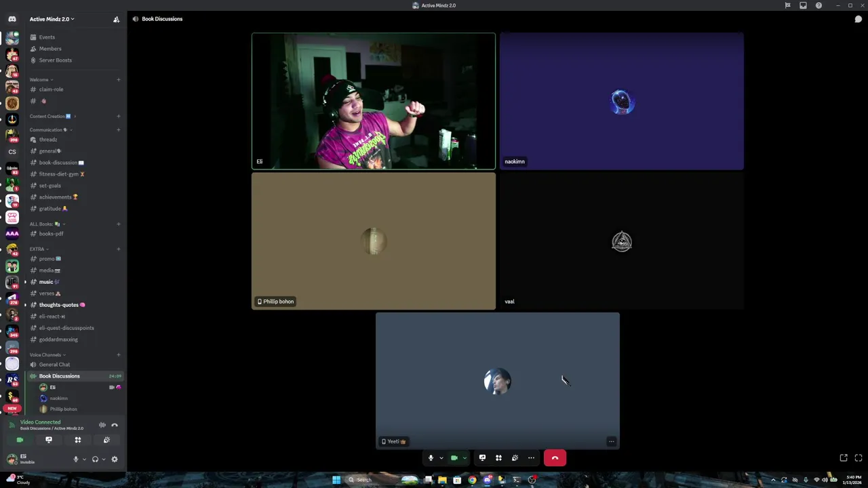Viewport: 868px width, 488px height.
Task: Join the General Chat voice channel
Action: 54,365
